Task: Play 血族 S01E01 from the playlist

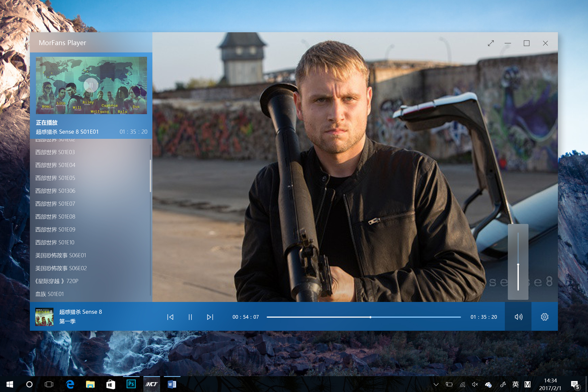Action: coord(49,294)
